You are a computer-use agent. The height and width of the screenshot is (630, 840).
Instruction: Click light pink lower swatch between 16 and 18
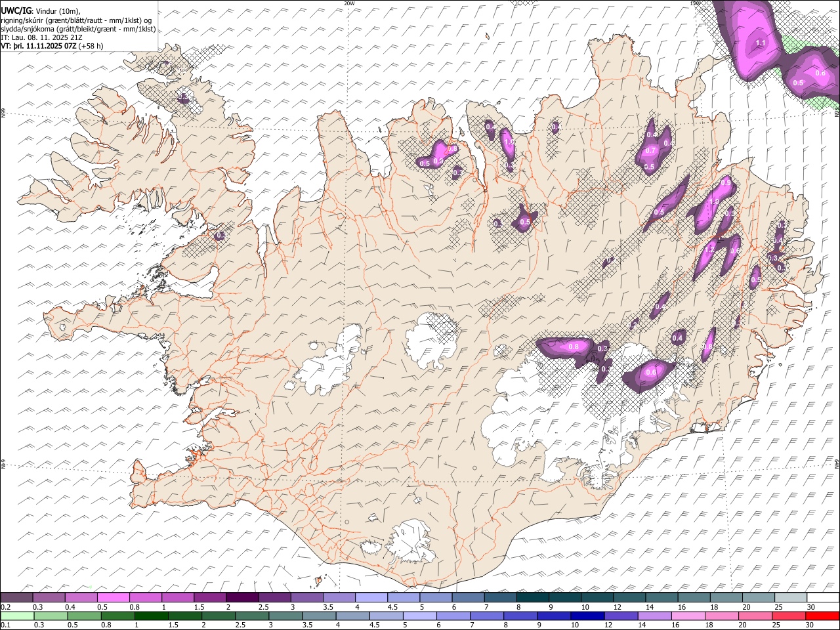click(x=687, y=616)
